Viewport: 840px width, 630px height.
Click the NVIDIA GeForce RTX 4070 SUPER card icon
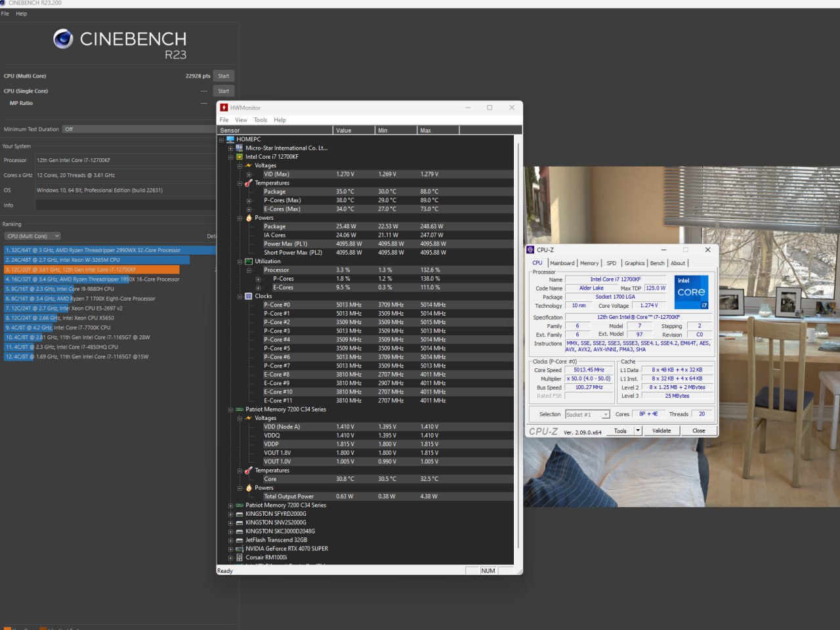(x=240, y=549)
